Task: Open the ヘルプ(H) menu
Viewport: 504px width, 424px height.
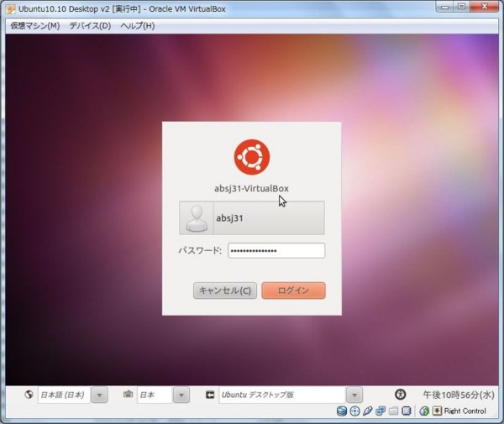Action: click(x=137, y=26)
